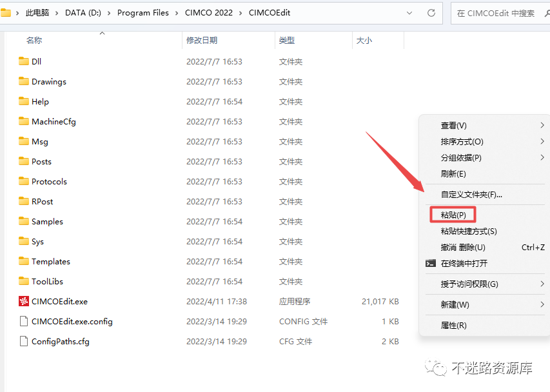This screenshot has height=392, width=550.
Task: Choose 粘贴(P) from context menu
Action: [453, 215]
